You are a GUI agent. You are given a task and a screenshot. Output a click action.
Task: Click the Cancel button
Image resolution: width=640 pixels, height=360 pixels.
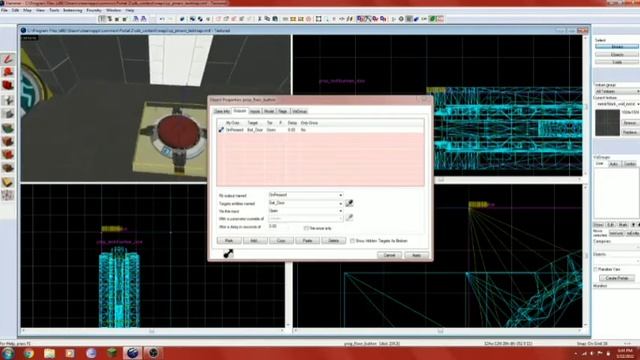pos(389,255)
